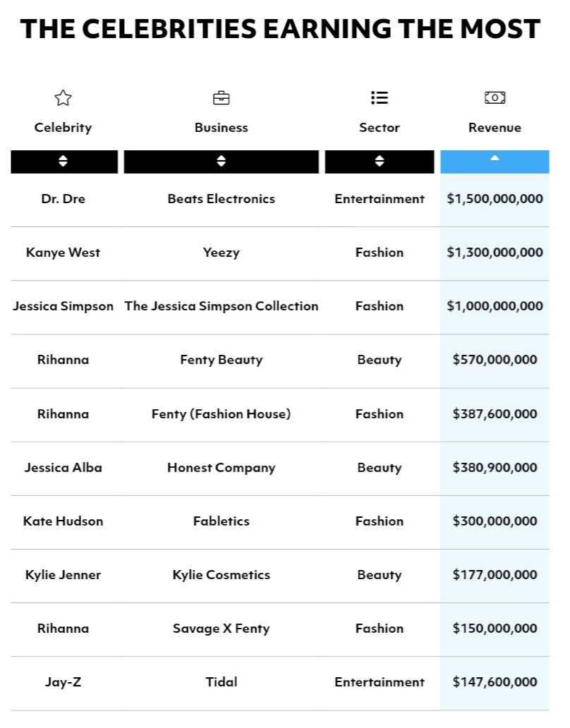570x728 pixels.
Task: Select the Dr. Dre cell
Action: 63,199
